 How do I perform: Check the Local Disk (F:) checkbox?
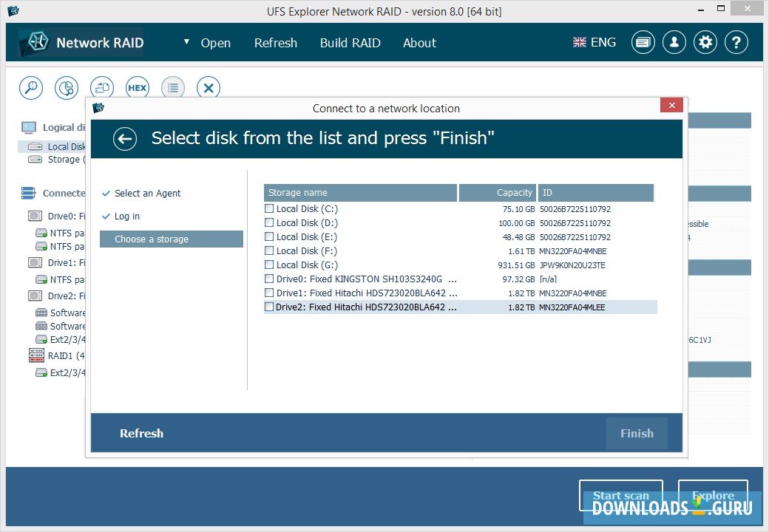268,250
